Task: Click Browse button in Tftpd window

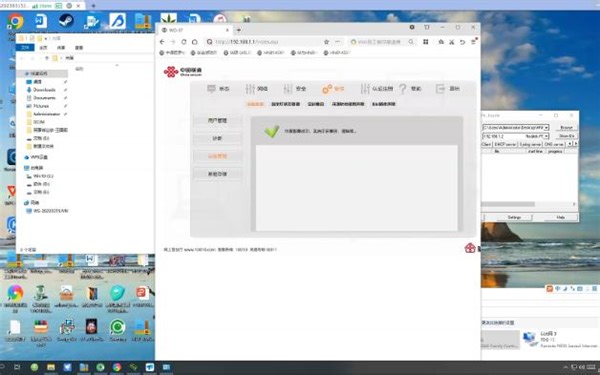Action: (566, 127)
